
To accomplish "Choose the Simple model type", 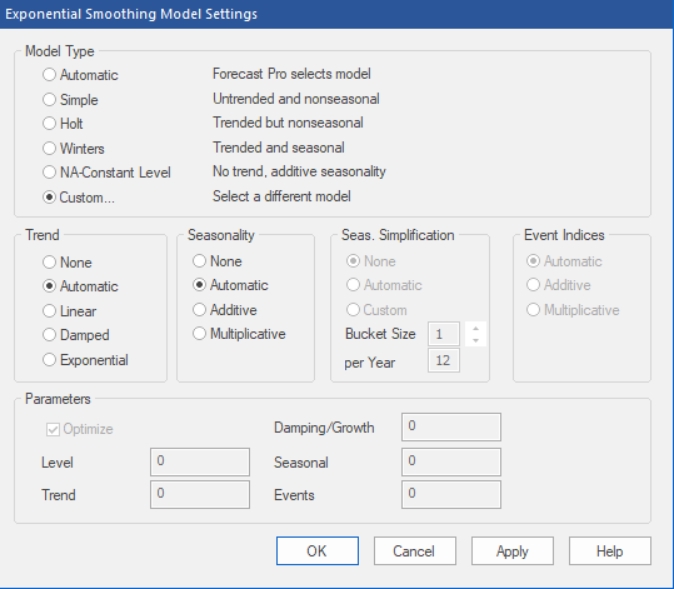I will point(50,99).
